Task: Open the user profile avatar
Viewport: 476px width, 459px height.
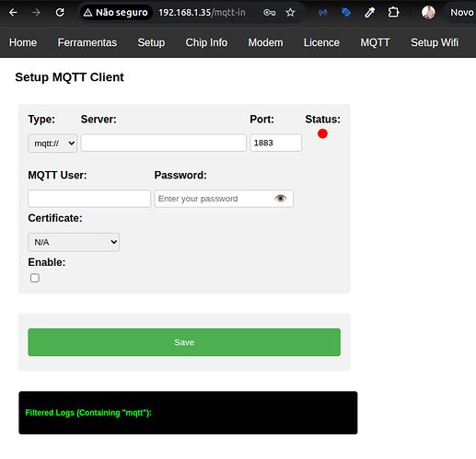Action: click(428, 13)
